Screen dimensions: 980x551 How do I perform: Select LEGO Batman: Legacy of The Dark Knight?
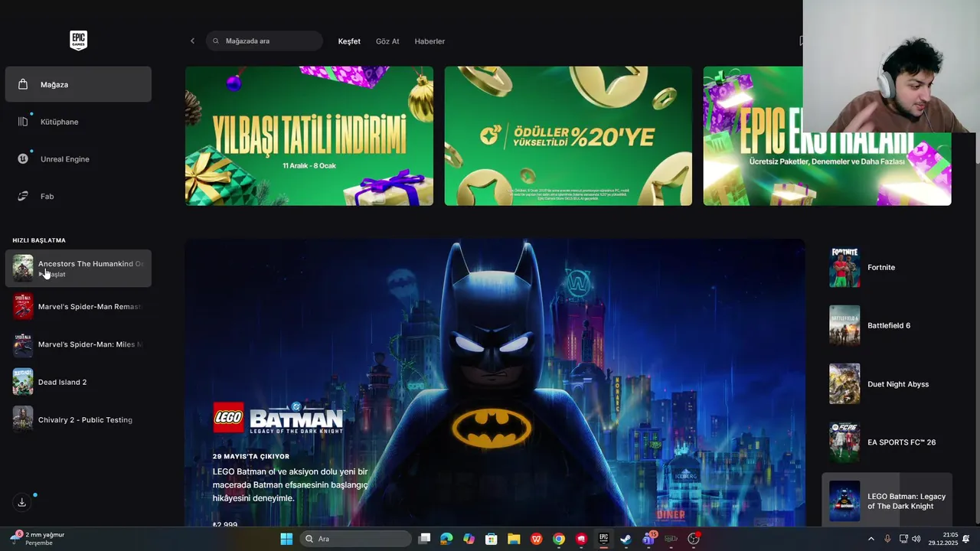point(887,500)
